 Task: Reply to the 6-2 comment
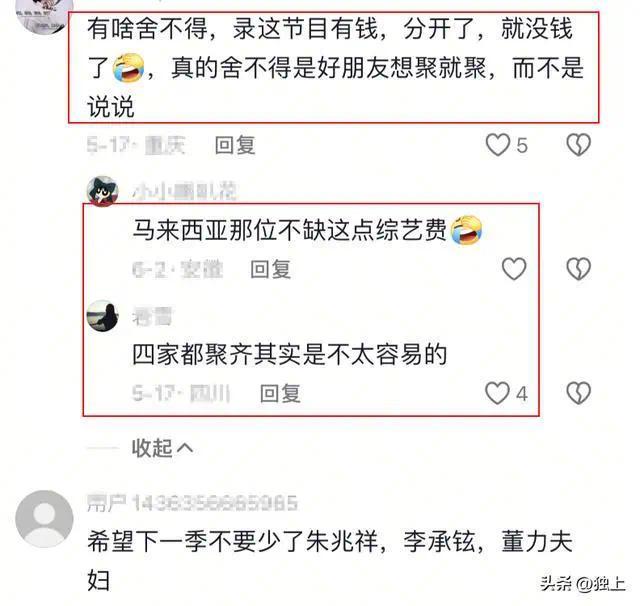271,269
